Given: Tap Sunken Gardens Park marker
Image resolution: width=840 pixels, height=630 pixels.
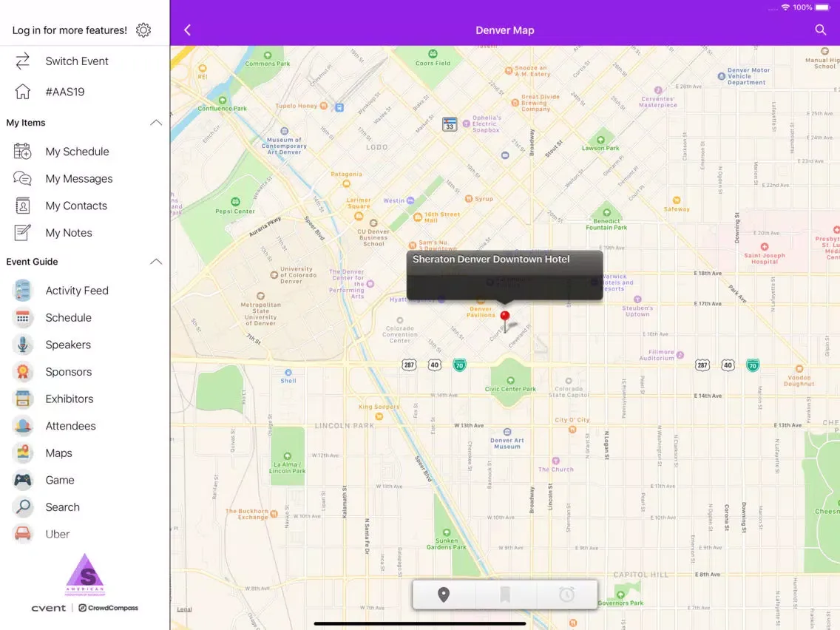Looking at the screenshot, I should pyautogui.click(x=447, y=532).
